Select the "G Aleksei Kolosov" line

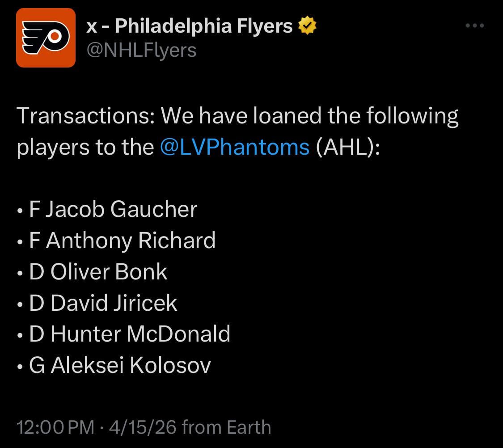click(x=120, y=365)
